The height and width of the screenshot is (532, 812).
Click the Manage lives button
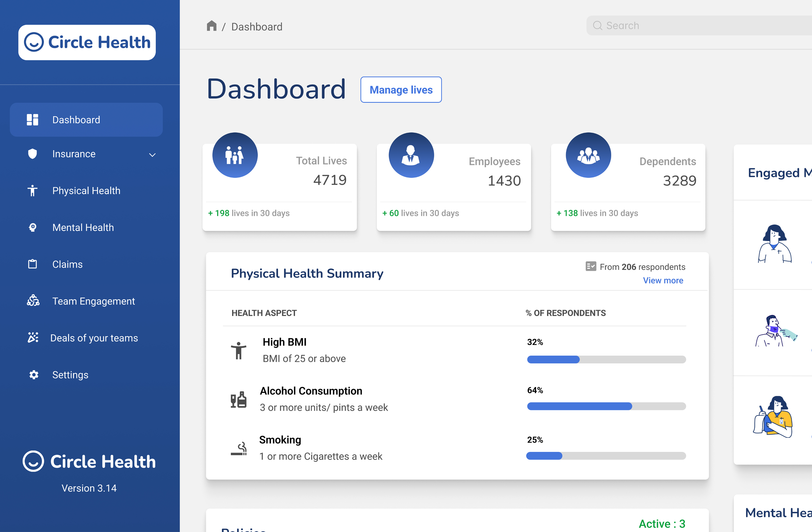[x=401, y=90]
